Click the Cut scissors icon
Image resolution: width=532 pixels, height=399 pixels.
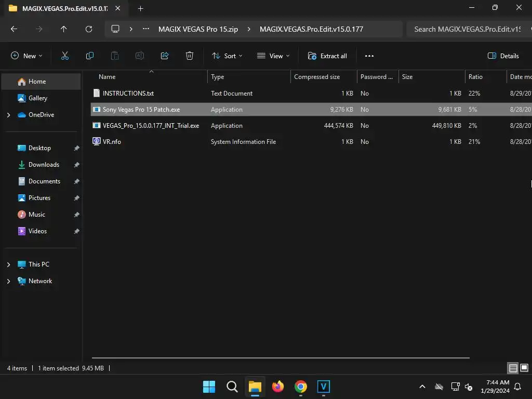(65, 56)
